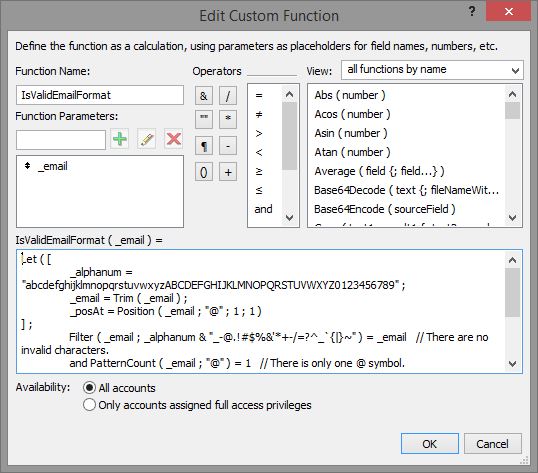The width and height of the screenshot is (538, 473).
Task: Insert the double quotes operator
Action: (x=204, y=119)
